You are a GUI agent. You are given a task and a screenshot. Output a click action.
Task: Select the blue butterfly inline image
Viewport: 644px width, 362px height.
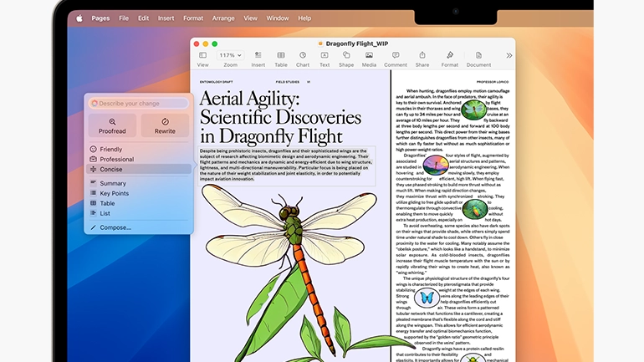[x=427, y=298]
